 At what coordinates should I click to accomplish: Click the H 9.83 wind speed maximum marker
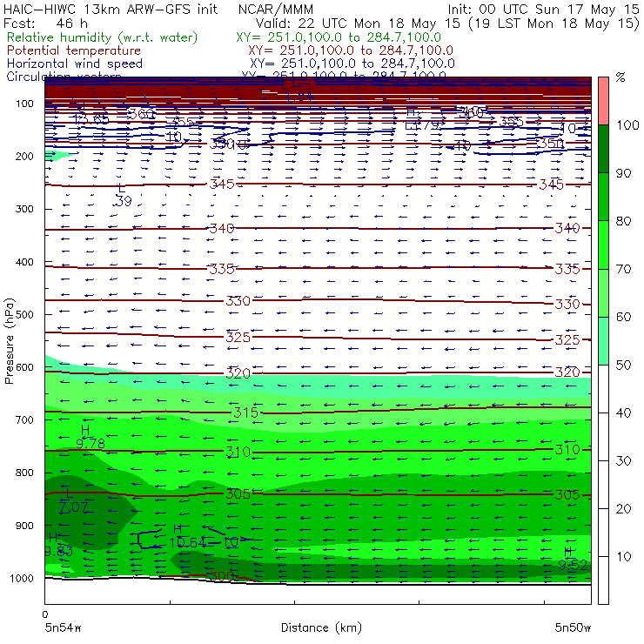(58, 545)
